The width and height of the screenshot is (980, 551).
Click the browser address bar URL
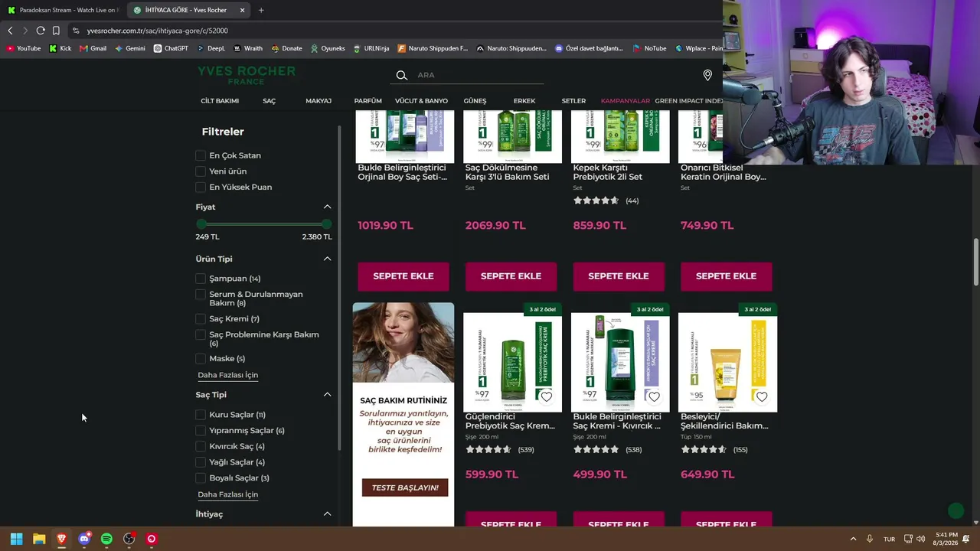coord(157,31)
